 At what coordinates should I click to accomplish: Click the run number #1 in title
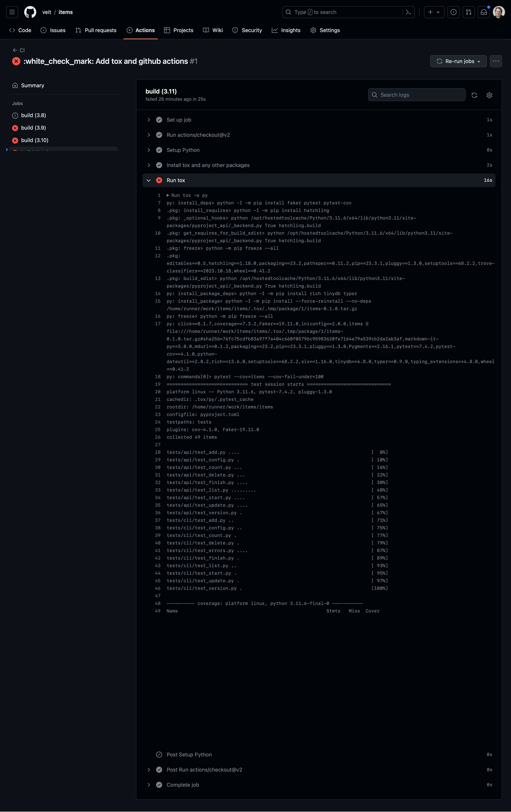tap(194, 61)
